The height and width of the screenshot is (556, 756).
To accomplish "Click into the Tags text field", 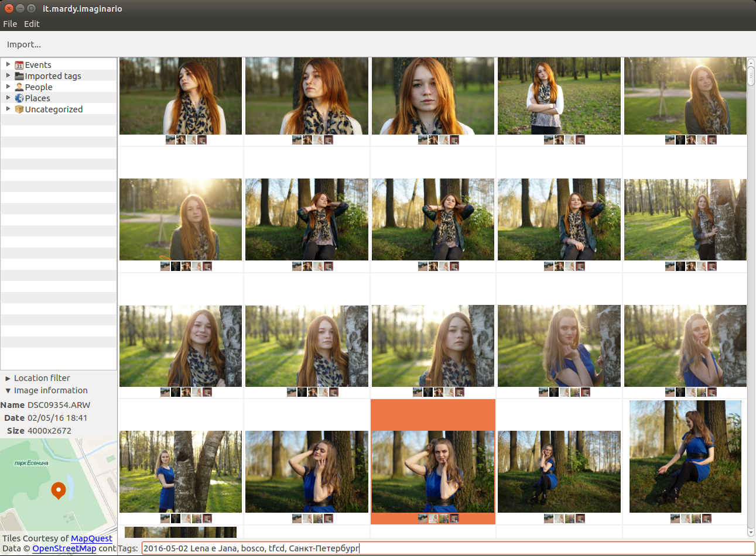I will pyautogui.click(x=448, y=548).
